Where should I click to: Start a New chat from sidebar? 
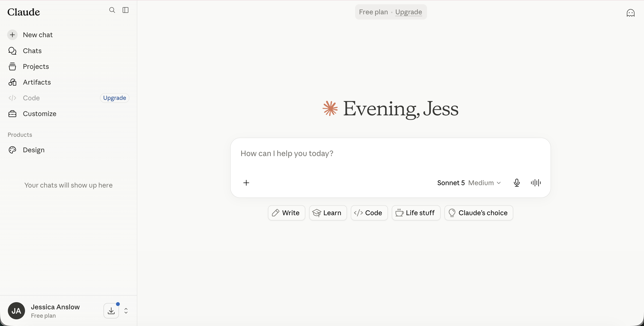click(x=68, y=35)
